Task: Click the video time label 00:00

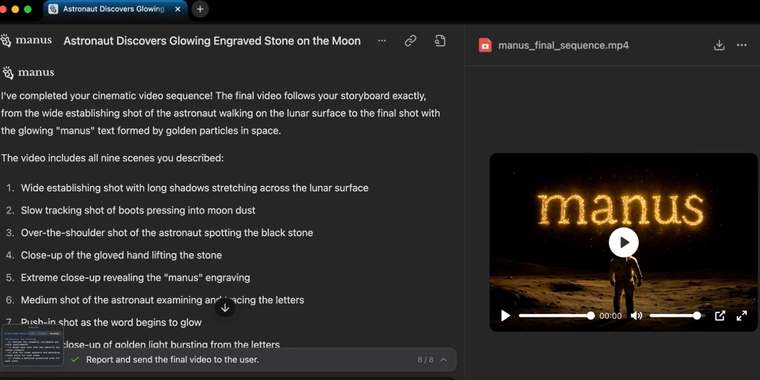Action: pyautogui.click(x=610, y=316)
